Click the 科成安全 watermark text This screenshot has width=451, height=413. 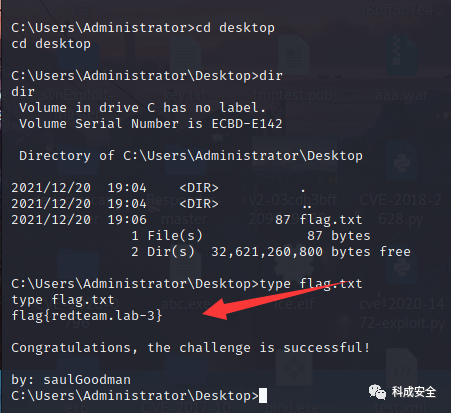(414, 392)
